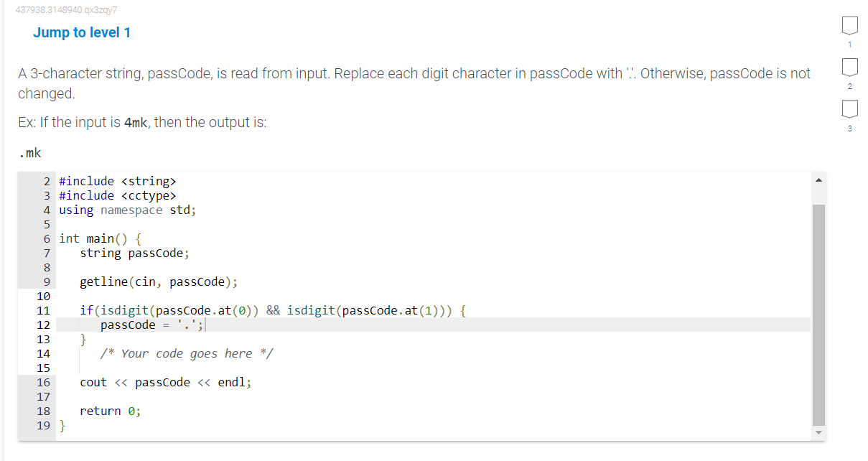Click the scrollbar up arrow in code editor

point(818,179)
